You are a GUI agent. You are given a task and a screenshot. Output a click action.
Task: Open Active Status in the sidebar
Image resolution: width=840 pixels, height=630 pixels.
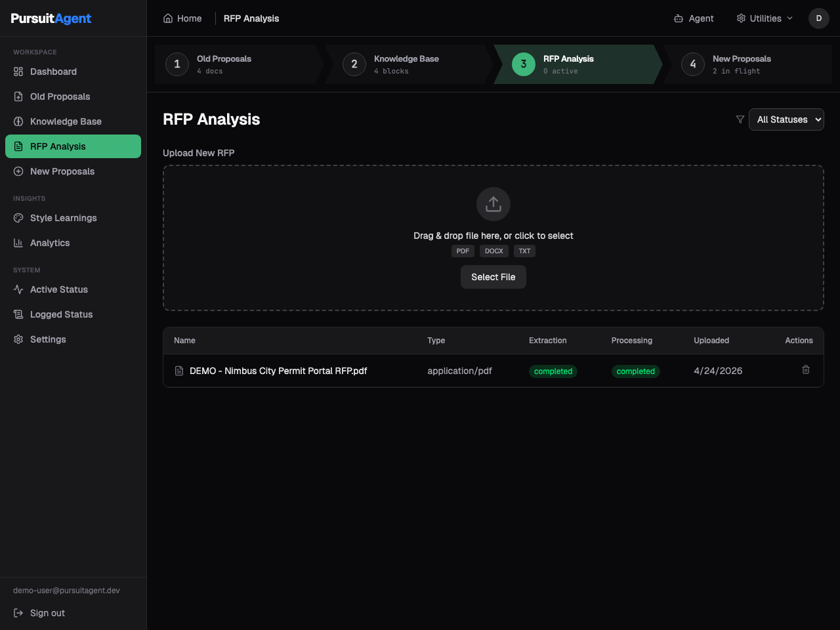73,289
